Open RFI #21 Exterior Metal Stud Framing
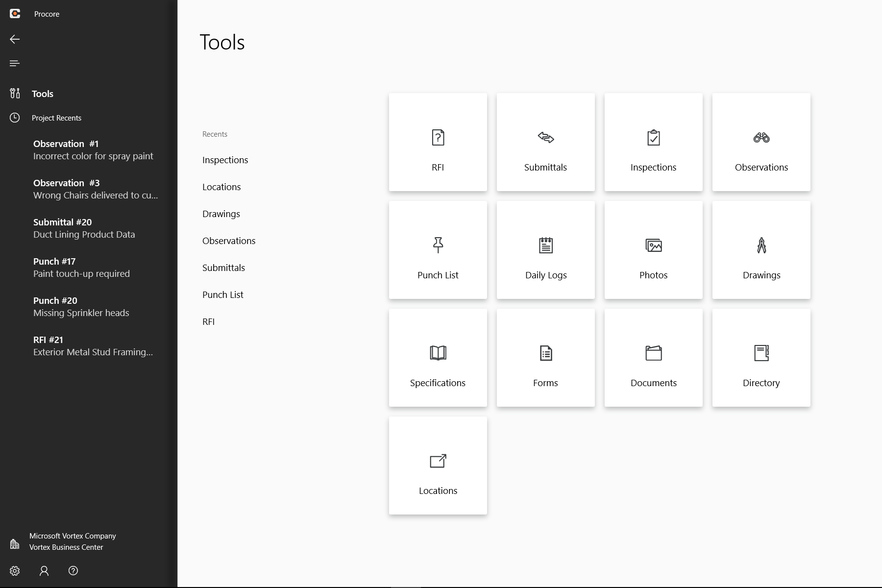 (93, 346)
